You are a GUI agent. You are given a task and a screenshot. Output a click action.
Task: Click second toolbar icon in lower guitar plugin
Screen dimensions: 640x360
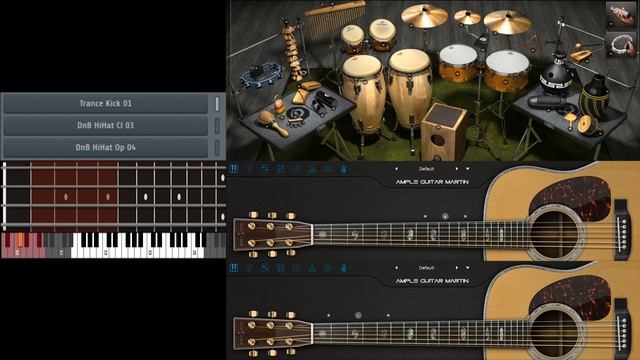250,268
